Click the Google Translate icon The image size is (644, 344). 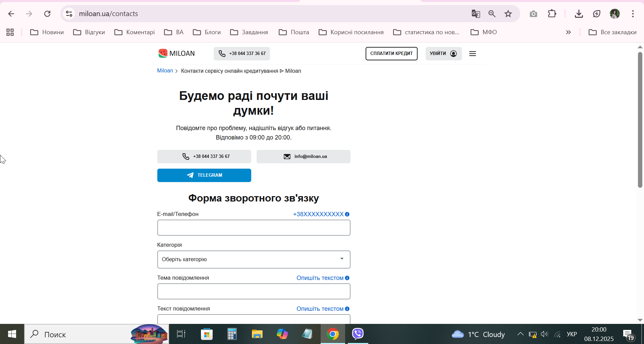click(476, 14)
